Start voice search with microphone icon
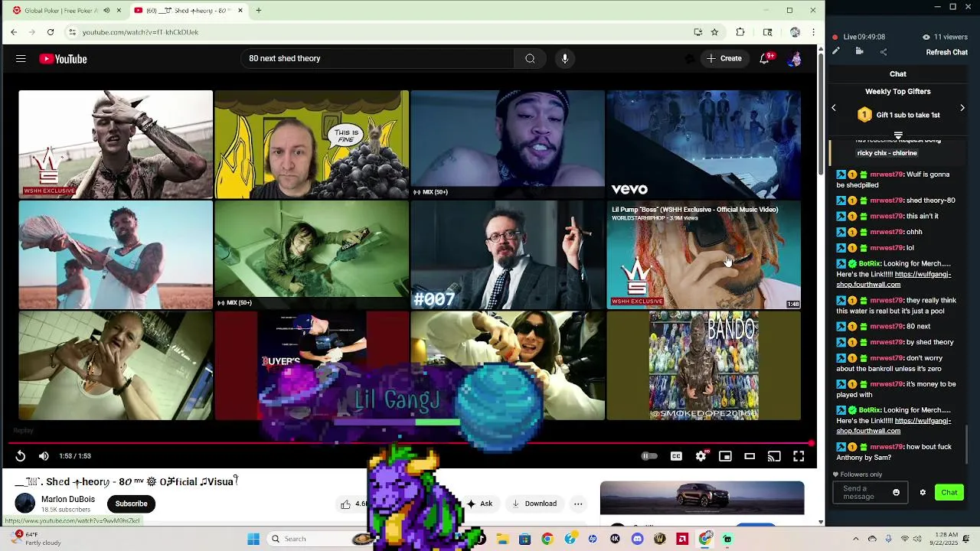The image size is (980, 551). [565, 59]
